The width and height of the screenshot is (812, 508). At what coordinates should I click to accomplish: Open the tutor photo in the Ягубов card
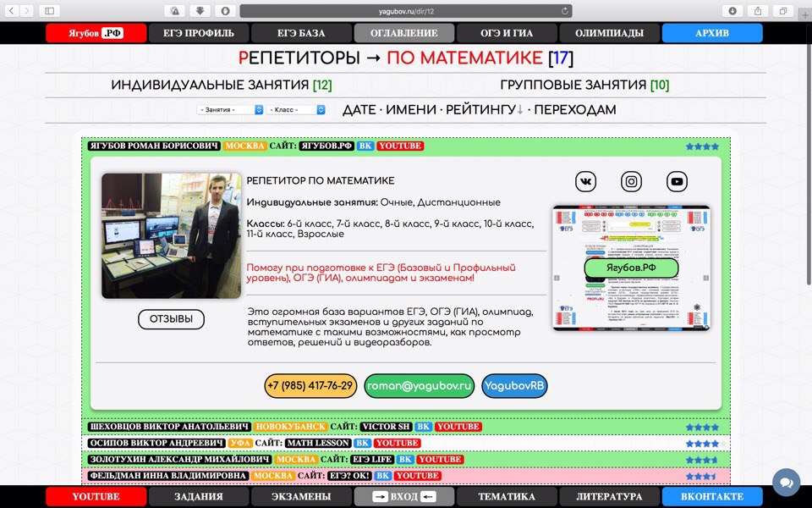[x=172, y=236]
